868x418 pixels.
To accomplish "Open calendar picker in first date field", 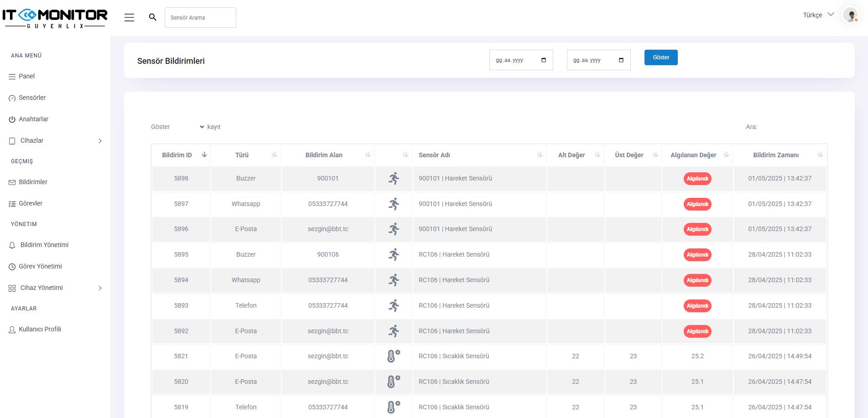I will pos(543,60).
